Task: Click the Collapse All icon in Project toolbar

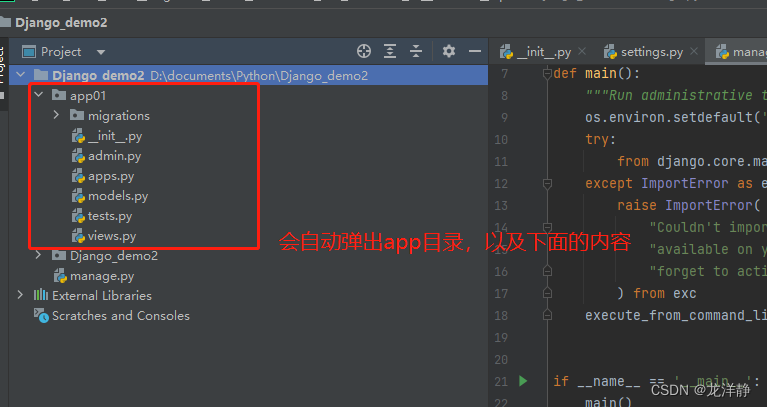Action: tap(416, 51)
